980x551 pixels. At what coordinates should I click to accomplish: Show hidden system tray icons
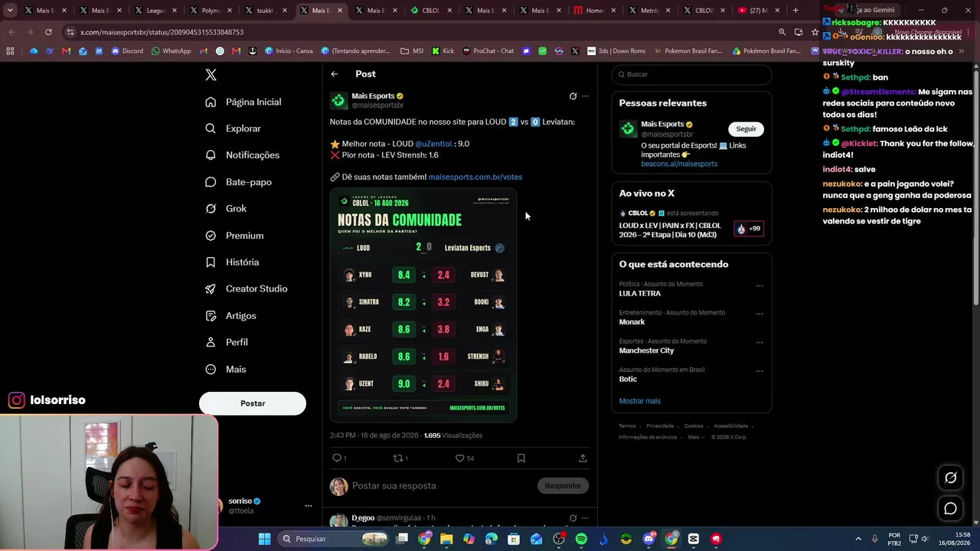point(858,539)
